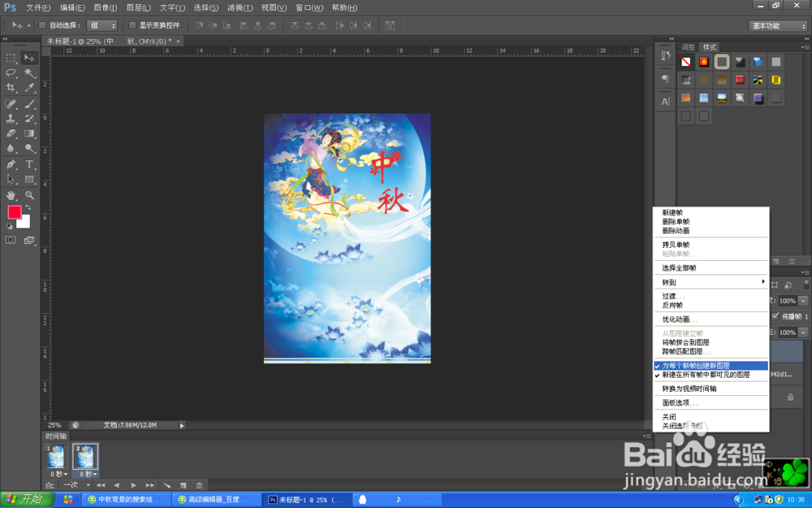Select the Eyedropper tool
812x508 pixels.
pos(29,88)
